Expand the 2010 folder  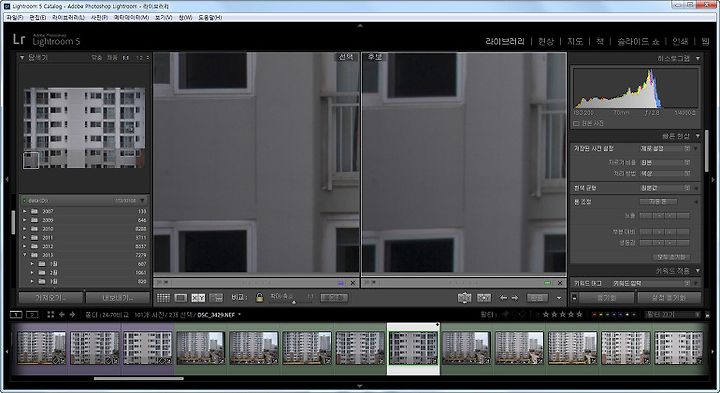[x=25, y=229]
